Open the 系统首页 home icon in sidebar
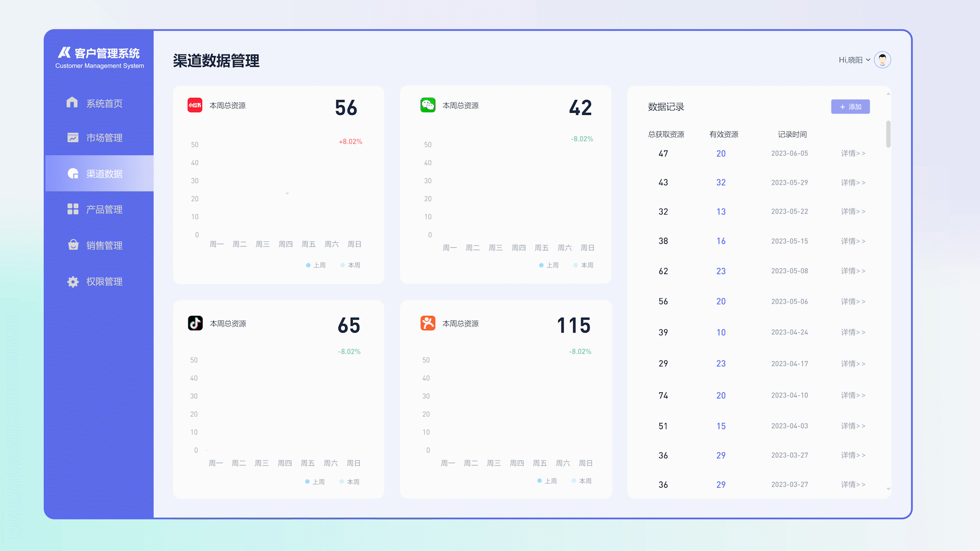This screenshot has width=980, height=551. [72, 103]
